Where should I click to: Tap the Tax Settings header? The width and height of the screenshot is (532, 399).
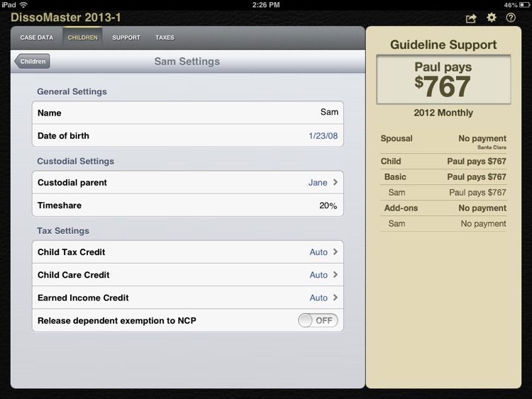pyautogui.click(x=63, y=231)
